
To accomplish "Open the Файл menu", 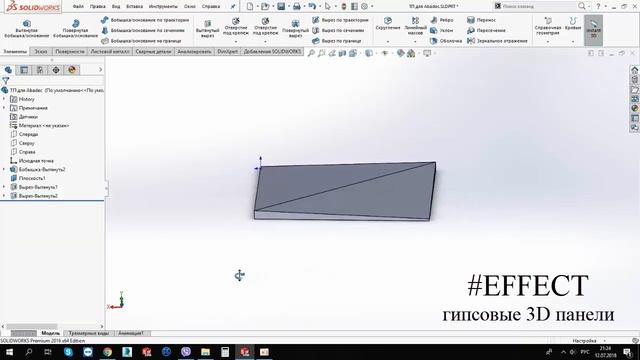I will click(78, 7).
